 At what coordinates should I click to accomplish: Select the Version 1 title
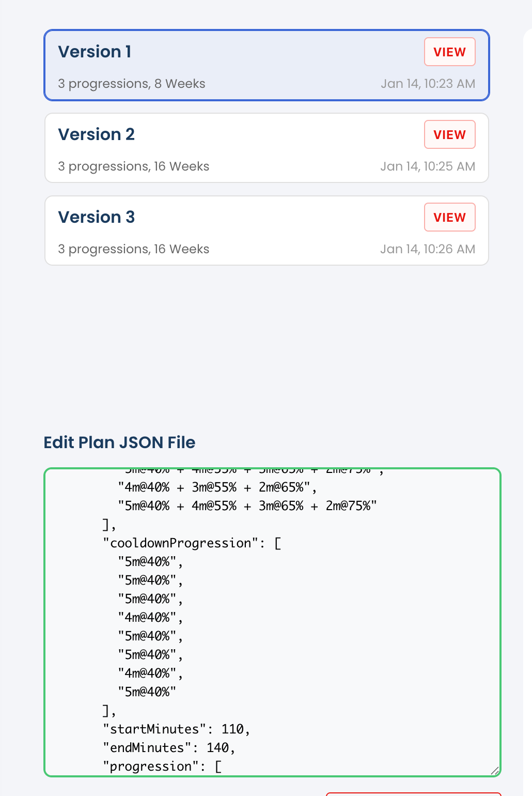tap(95, 52)
